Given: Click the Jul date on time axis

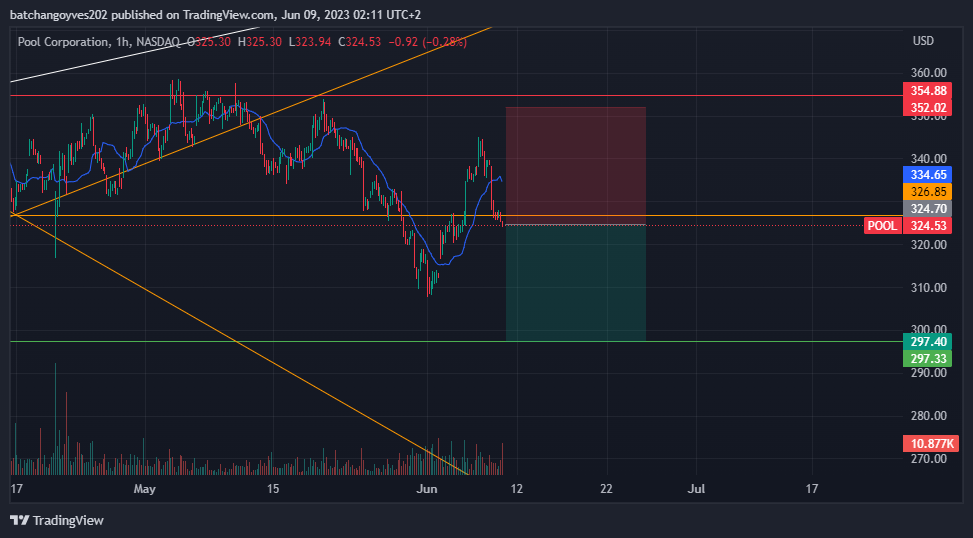Looking at the screenshot, I should click(x=696, y=489).
